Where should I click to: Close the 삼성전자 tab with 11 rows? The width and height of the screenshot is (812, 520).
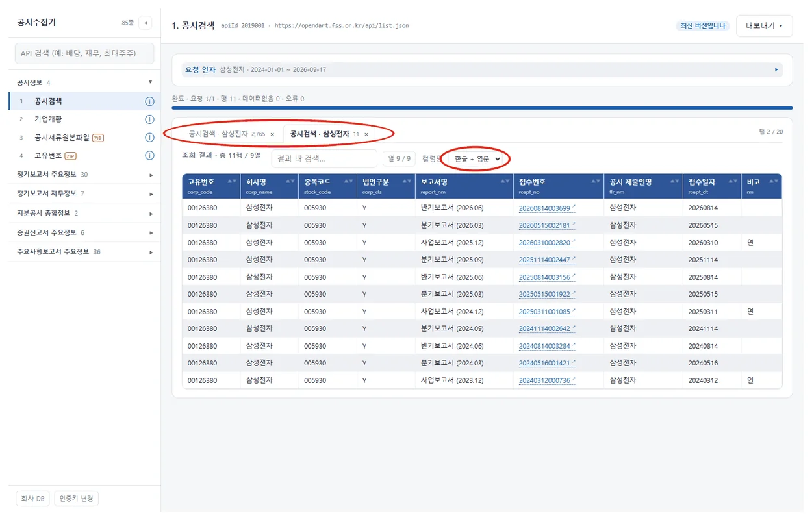[366, 134]
